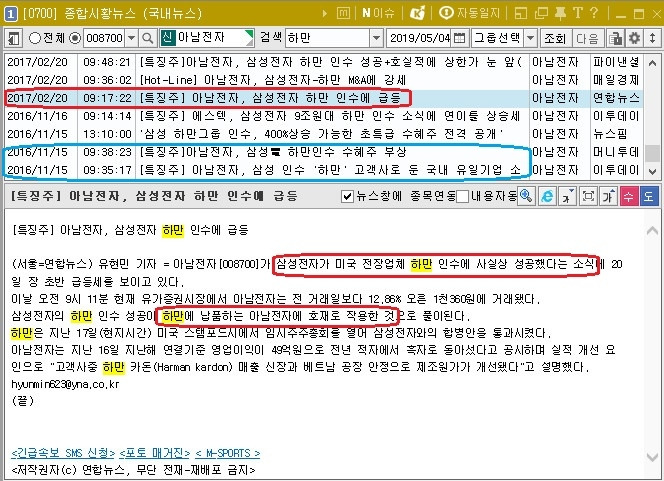Click the T font icon in title bar
This screenshot has width=664, height=481.
(578, 13)
